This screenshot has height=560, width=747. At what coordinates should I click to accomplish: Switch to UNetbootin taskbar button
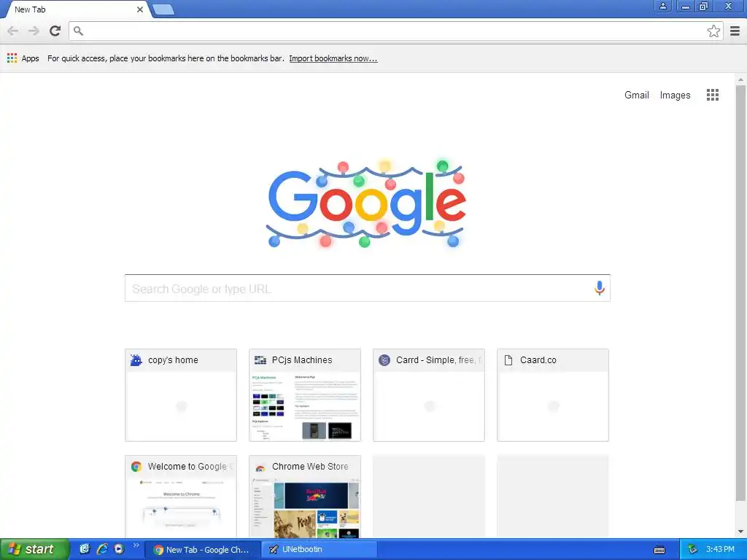pos(320,550)
